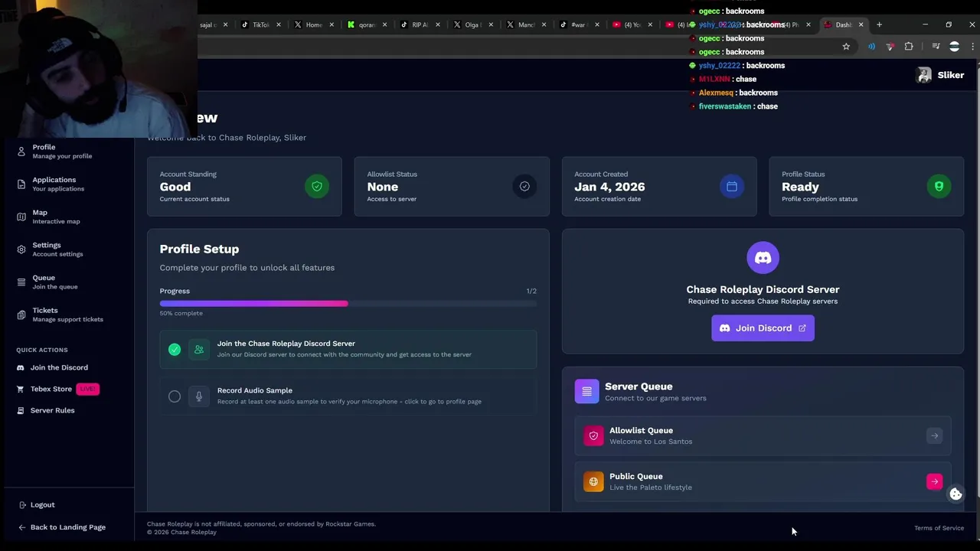This screenshot has width=980, height=551.
Task: Go to the Queue page
Action: [x=67, y=282]
